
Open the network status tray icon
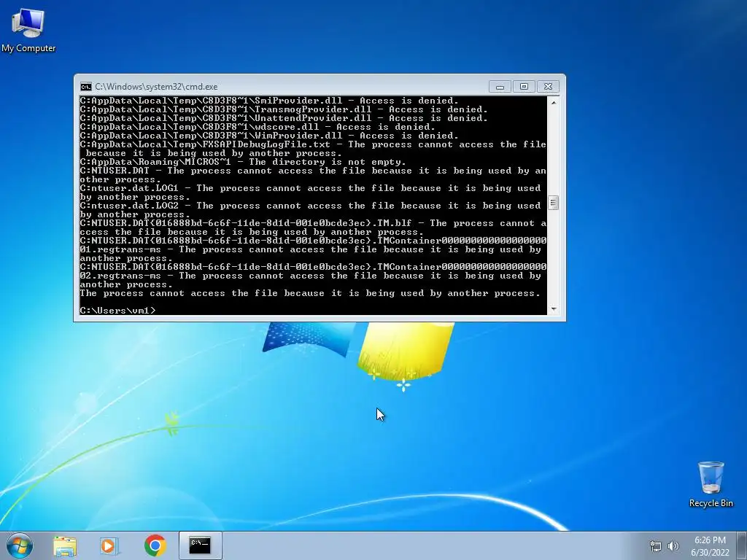[x=656, y=546]
